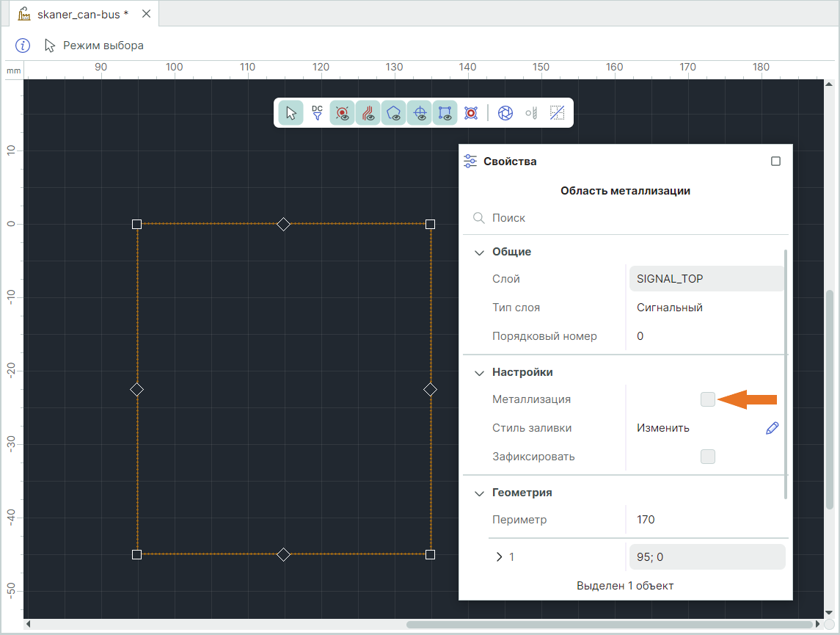The width and height of the screenshot is (840, 635).
Task: Open the DC filter tool
Action: pyautogui.click(x=317, y=113)
